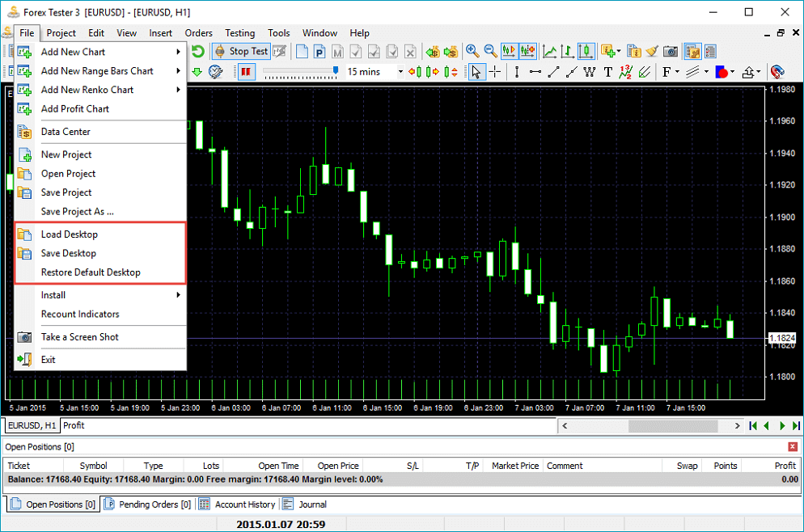This screenshot has height=532, width=804.
Task: Switch to line chart mode
Action: click(550, 51)
